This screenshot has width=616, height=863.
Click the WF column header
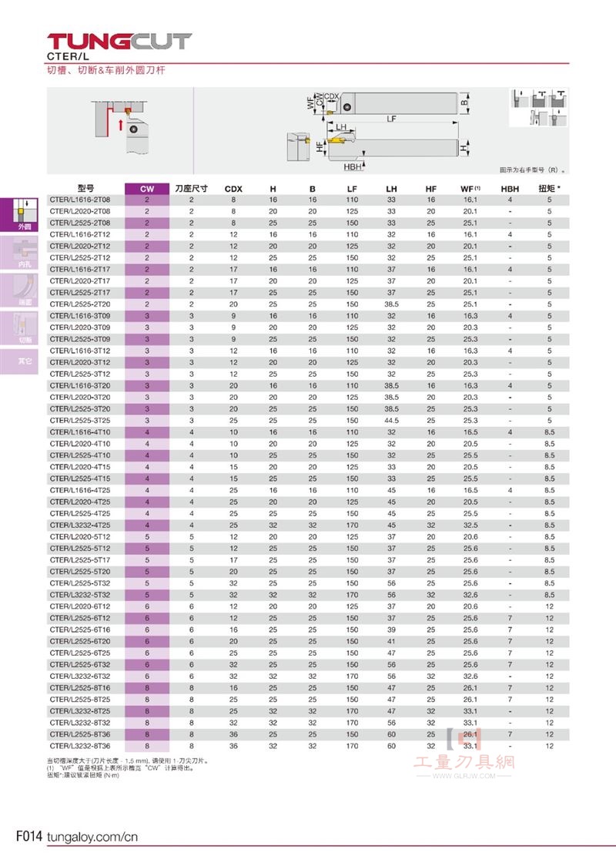[470, 189]
